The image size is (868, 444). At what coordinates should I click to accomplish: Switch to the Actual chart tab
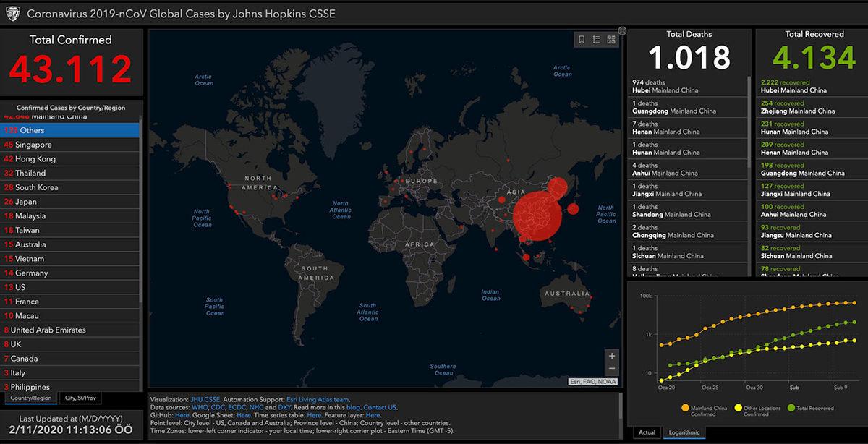[647, 432]
